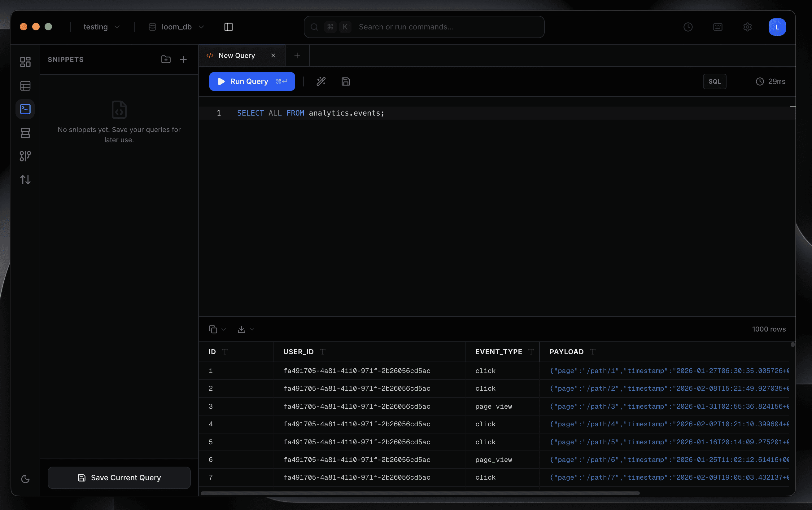Open keyboard shortcuts from the top bar
Image resolution: width=812 pixels, height=510 pixels.
[x=717, y=27]
